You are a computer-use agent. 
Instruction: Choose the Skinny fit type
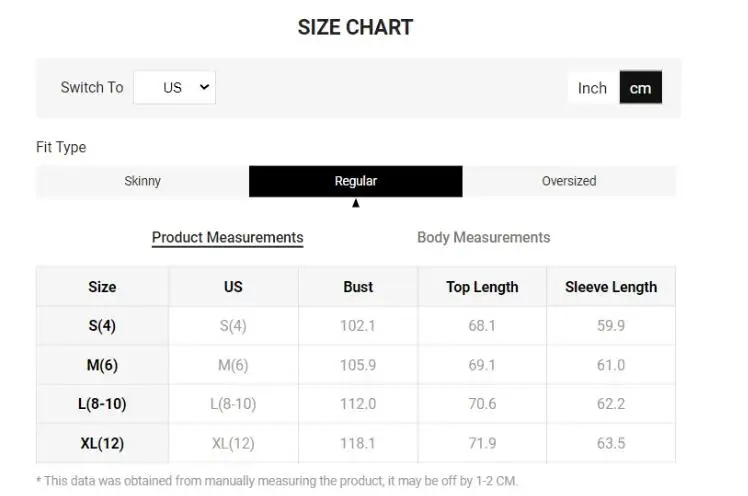point(142,181)
